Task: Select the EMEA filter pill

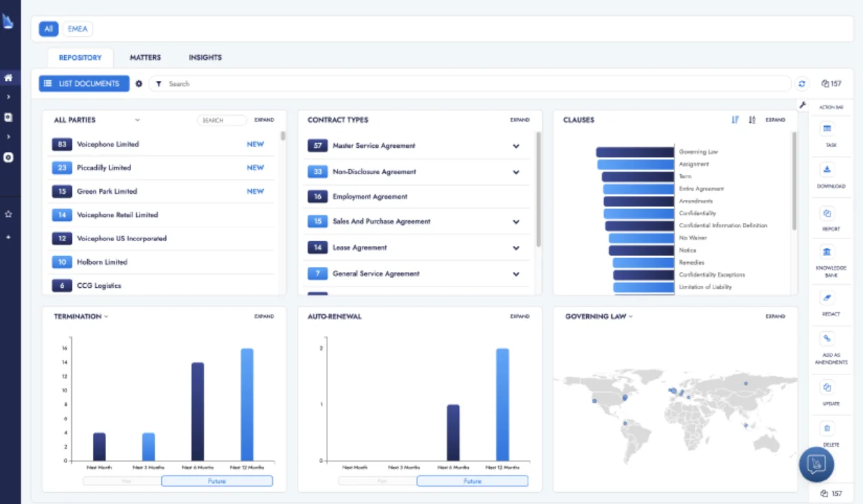Action: tap(77, 29)
